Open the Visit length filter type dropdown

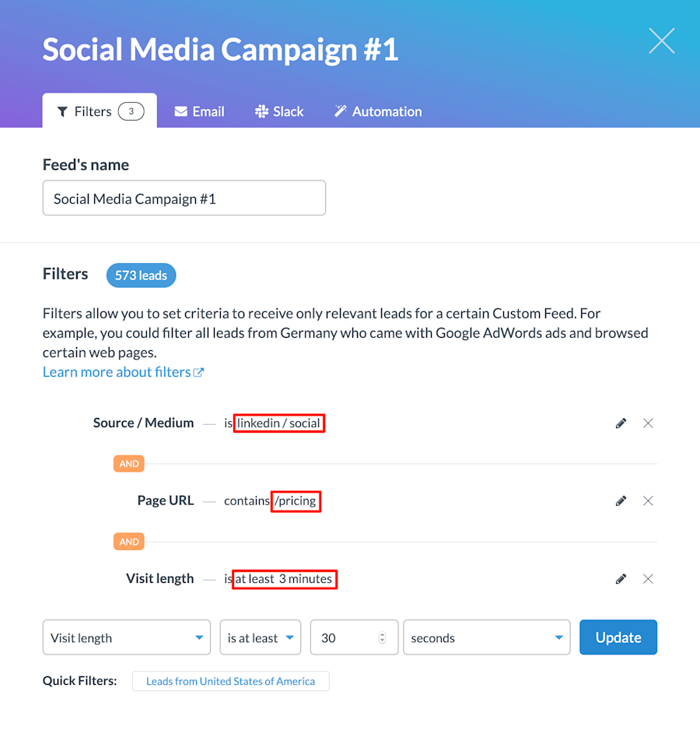[126, 637]
